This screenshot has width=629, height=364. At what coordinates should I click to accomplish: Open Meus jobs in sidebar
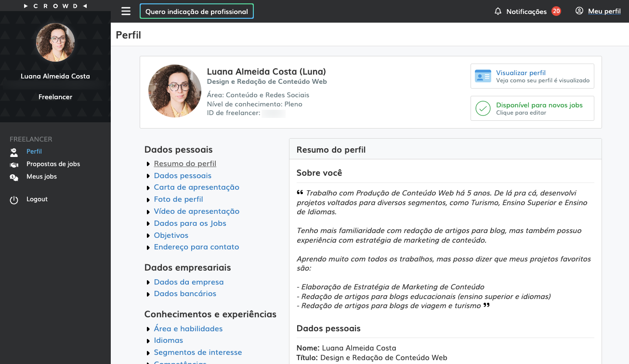pos(41,177)
